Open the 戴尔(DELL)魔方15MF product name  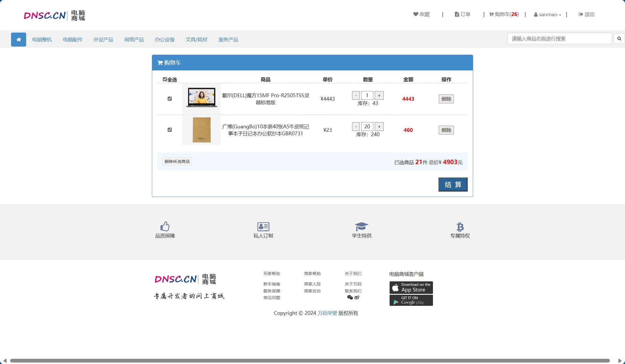(x=266, y=99)
